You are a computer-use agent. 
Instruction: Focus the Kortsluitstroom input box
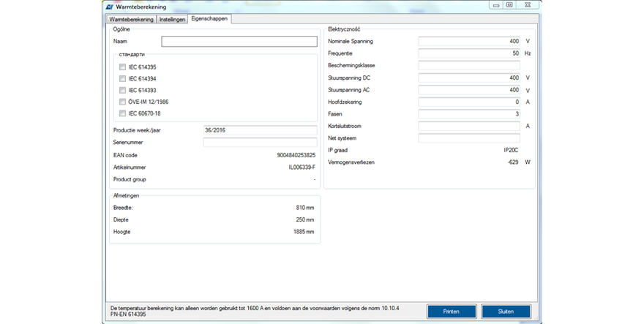469,126
